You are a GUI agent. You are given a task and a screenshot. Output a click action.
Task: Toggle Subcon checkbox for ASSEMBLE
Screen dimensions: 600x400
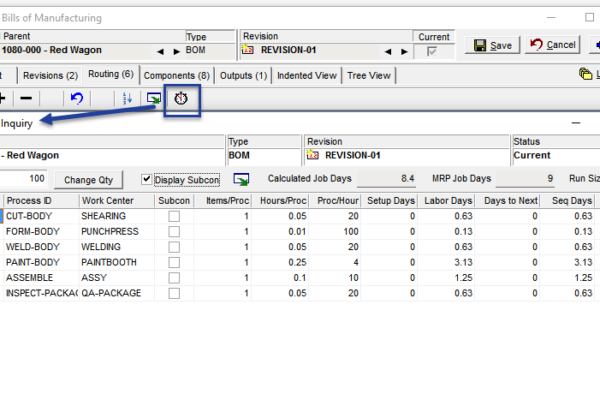[174, 278]
